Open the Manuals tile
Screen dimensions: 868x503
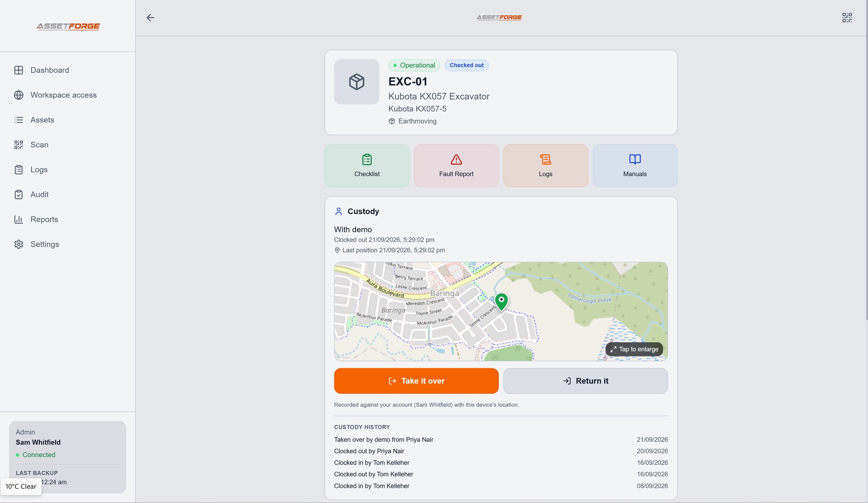635,165
